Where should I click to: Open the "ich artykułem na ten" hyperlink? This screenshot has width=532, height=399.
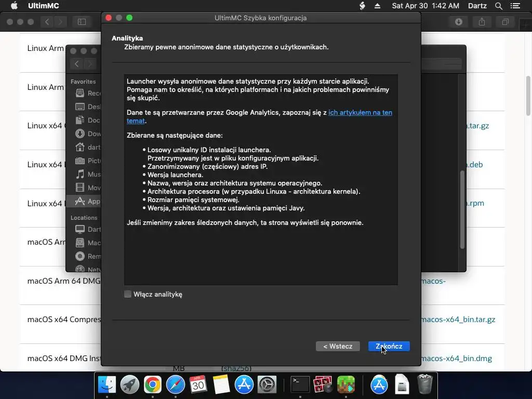[360, 112]
